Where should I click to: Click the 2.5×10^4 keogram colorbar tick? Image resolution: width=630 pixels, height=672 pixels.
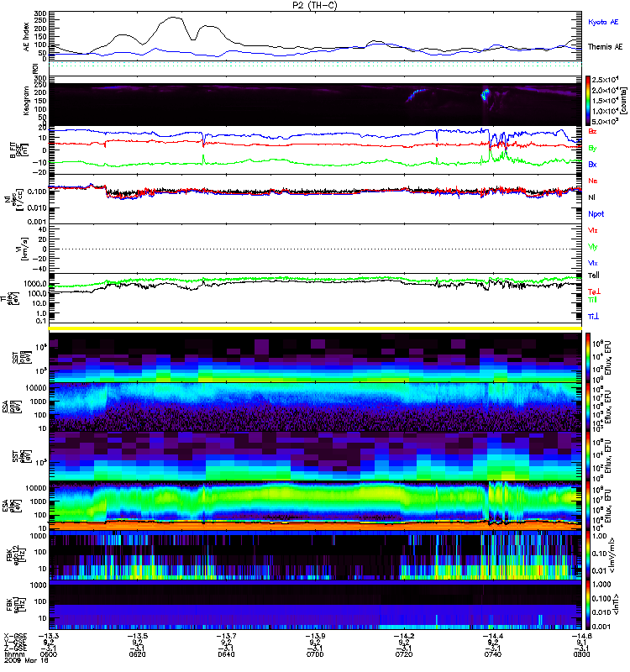coord(605,80)
